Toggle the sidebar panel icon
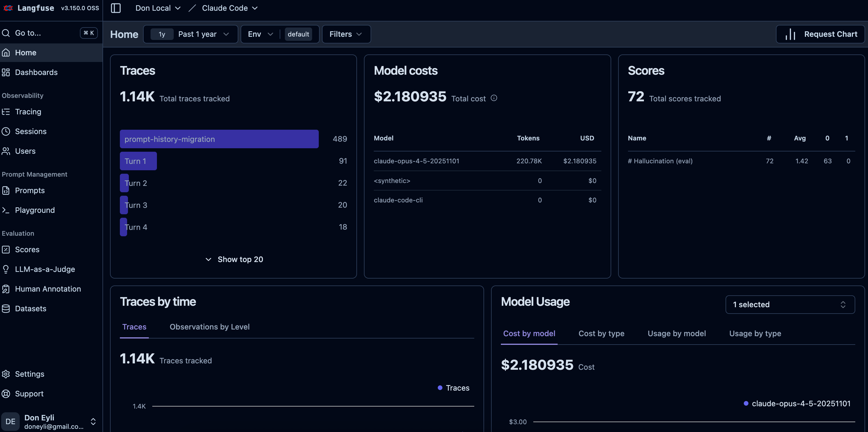Viewport: 868px width, 432px height. (116, 8)
